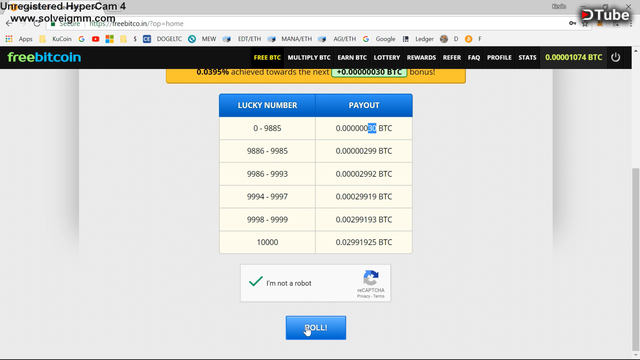Click the +0.00000030 BTC bonus badge
Image resolution: width=640 pixels, height=360 pixels.
tap(369, 72)
